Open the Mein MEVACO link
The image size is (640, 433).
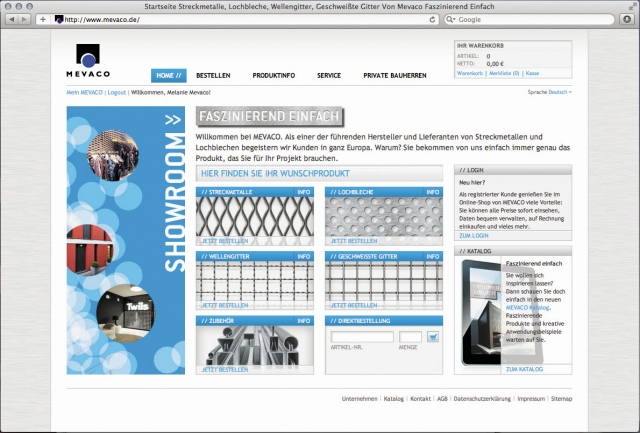coord(84,93)
